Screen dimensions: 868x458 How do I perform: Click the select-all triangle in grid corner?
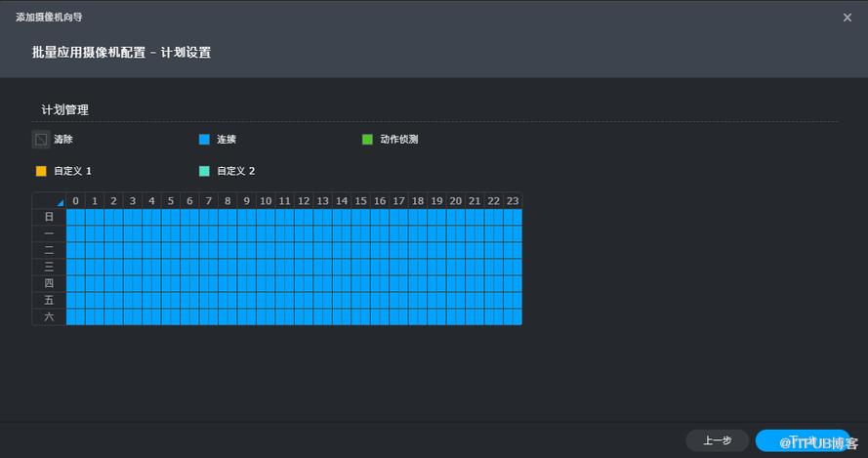tap(60, 202)
